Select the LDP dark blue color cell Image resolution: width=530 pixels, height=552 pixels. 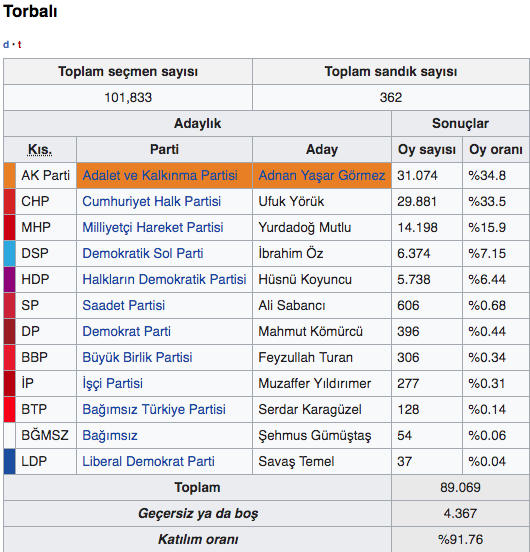[x=10, y=462]
